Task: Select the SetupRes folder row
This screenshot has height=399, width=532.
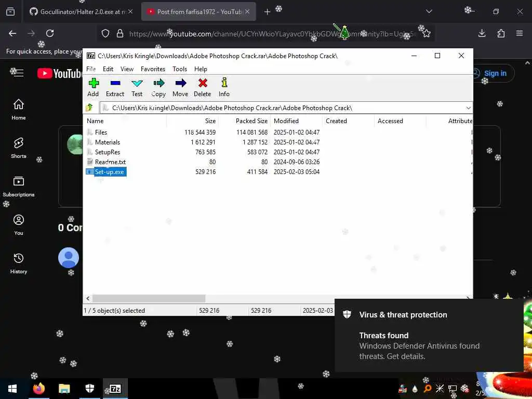Action: coord(278,152)
